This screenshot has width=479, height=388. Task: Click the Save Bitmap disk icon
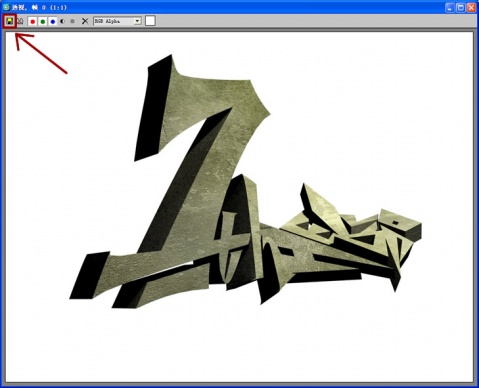click(10, 21)
